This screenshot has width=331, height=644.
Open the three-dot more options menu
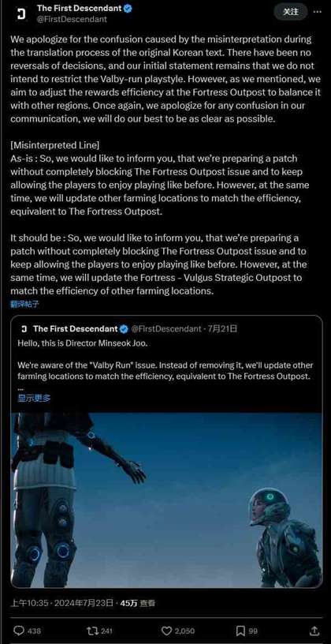click(317, 12)
